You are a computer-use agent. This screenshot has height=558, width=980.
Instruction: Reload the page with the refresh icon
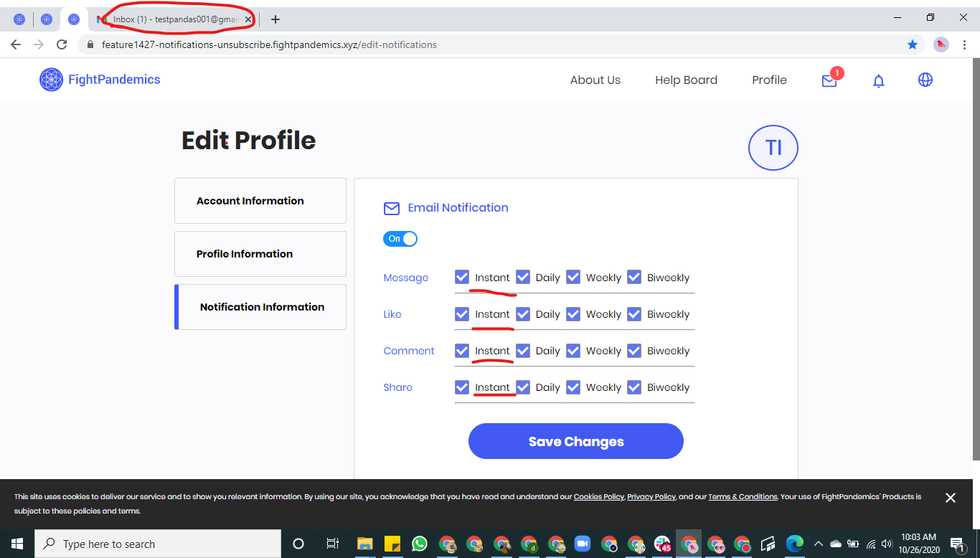(62, 44)
